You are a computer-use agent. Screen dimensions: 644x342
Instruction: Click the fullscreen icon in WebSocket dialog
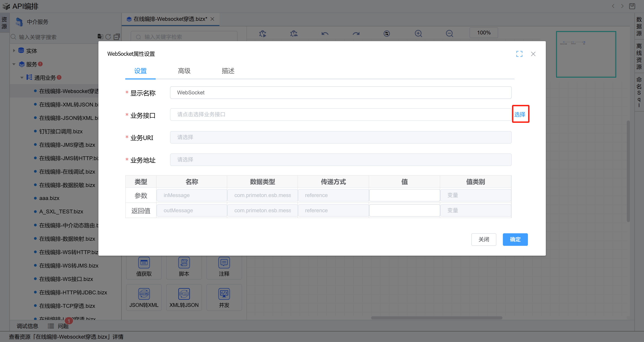pos(519,54)
